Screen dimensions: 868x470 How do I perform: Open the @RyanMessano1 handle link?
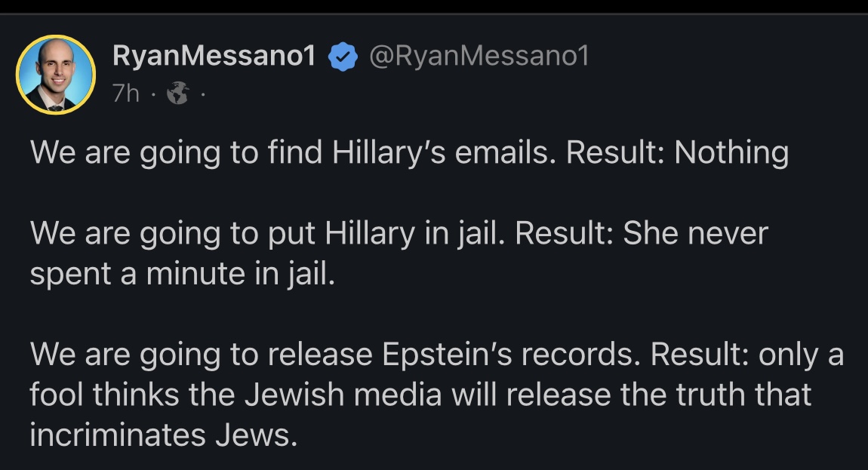pos(477,55)
